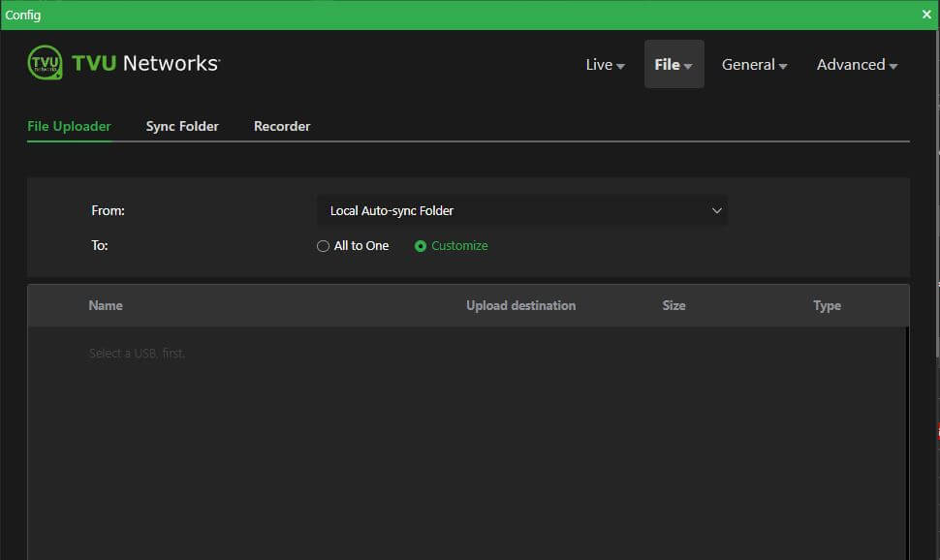Close the Config window
Viewport: 940px width, 560px height.
click(x=926, y=15)
